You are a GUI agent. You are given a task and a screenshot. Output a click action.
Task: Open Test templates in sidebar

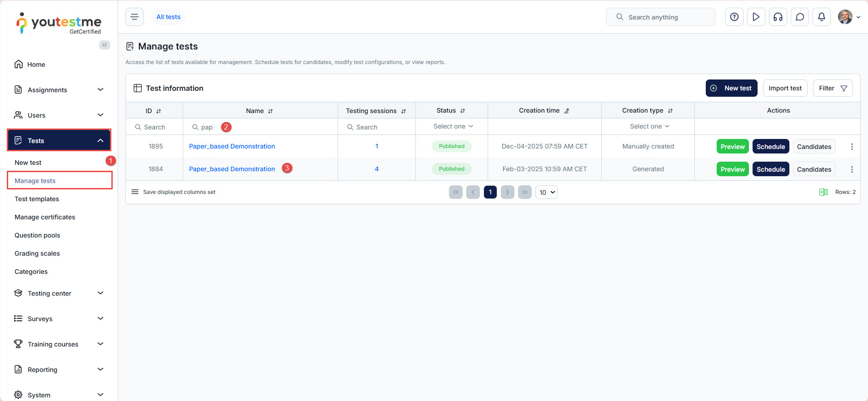[37, 199]
